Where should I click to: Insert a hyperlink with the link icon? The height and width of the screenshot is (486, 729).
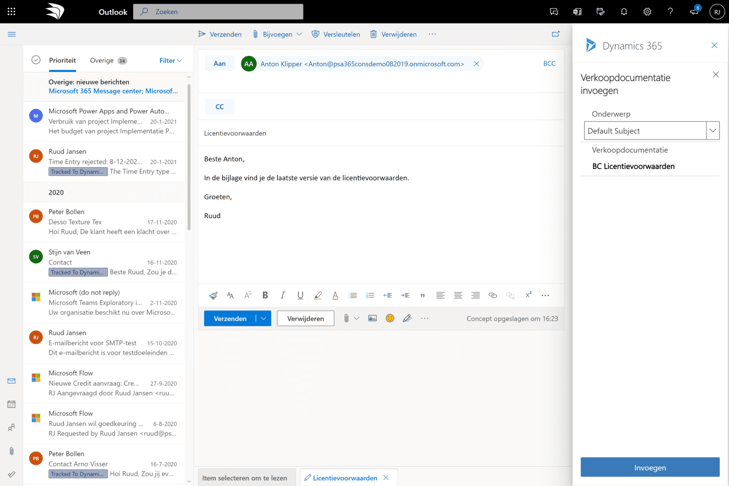[493, 295]
